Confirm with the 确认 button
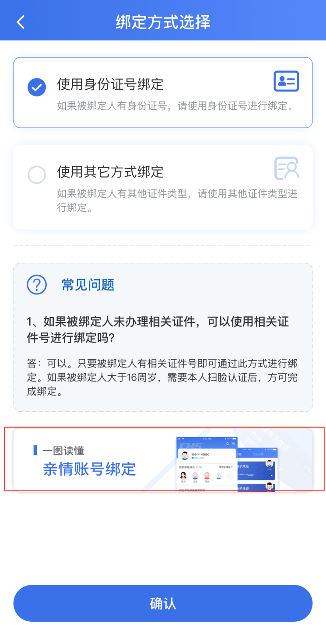Viewport: 326px width, 644px height. [x=163, y=603]
